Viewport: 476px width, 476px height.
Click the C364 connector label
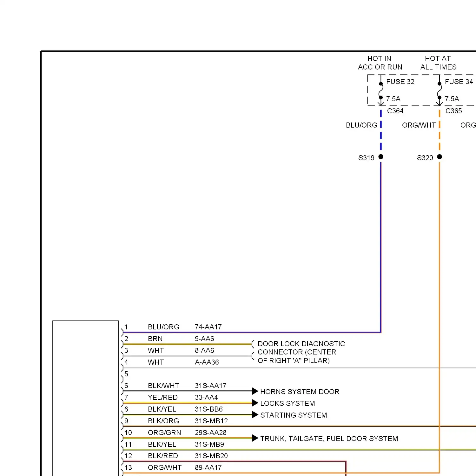(395, 111)
